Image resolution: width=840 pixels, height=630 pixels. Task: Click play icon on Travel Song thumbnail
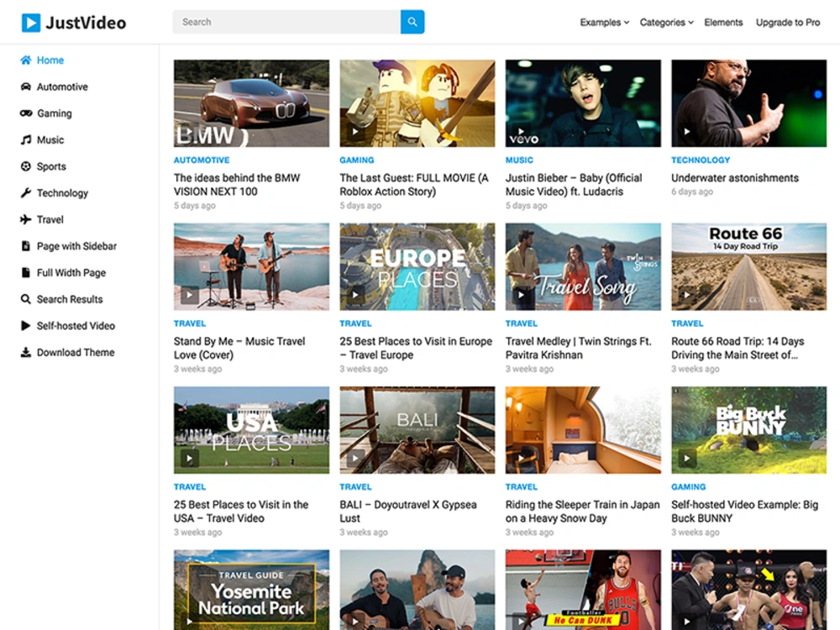(x=521, y=295)
